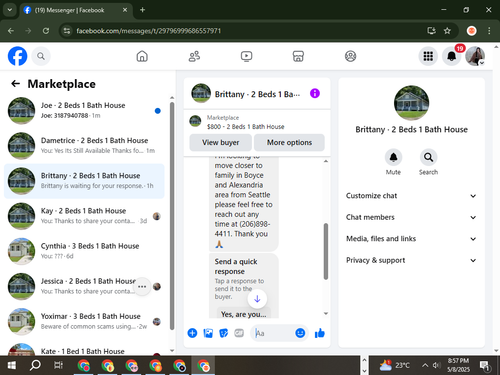
Task: Send a thumbs up like
Action: click(320, 333)
